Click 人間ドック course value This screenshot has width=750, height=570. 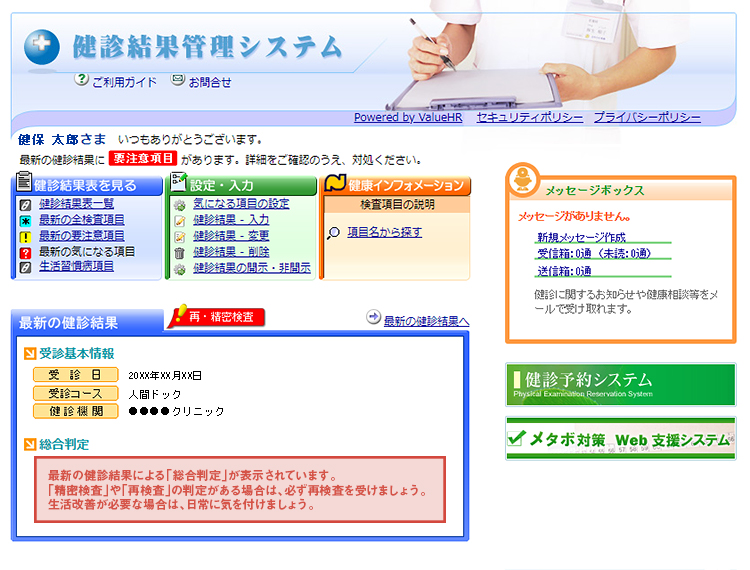(155, 395)
